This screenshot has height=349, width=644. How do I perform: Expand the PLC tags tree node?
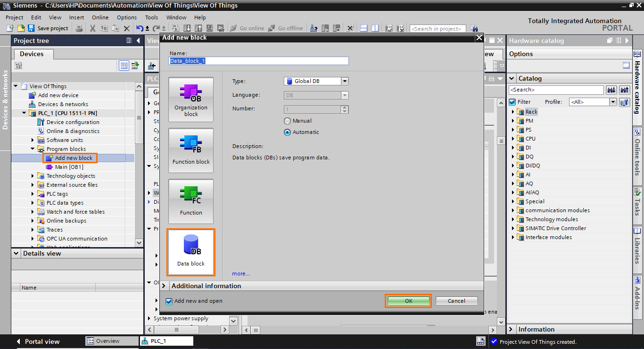(33, 194)
